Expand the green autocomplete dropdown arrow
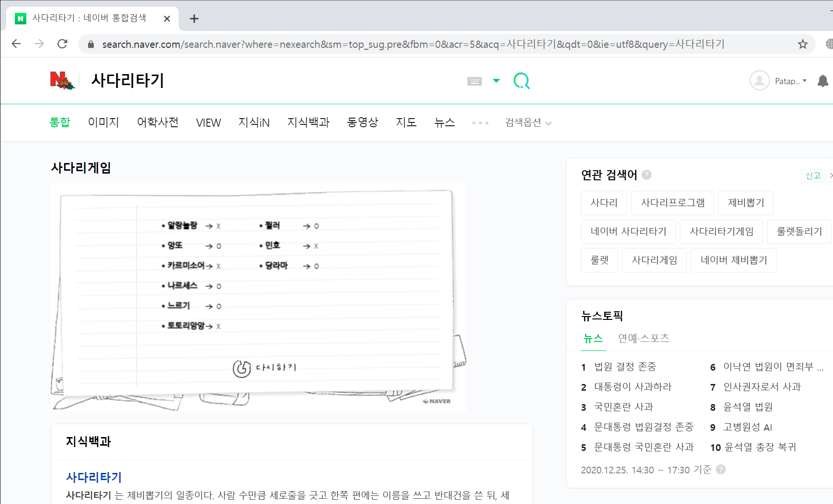 pyautogui.click(x=496, y=81)
